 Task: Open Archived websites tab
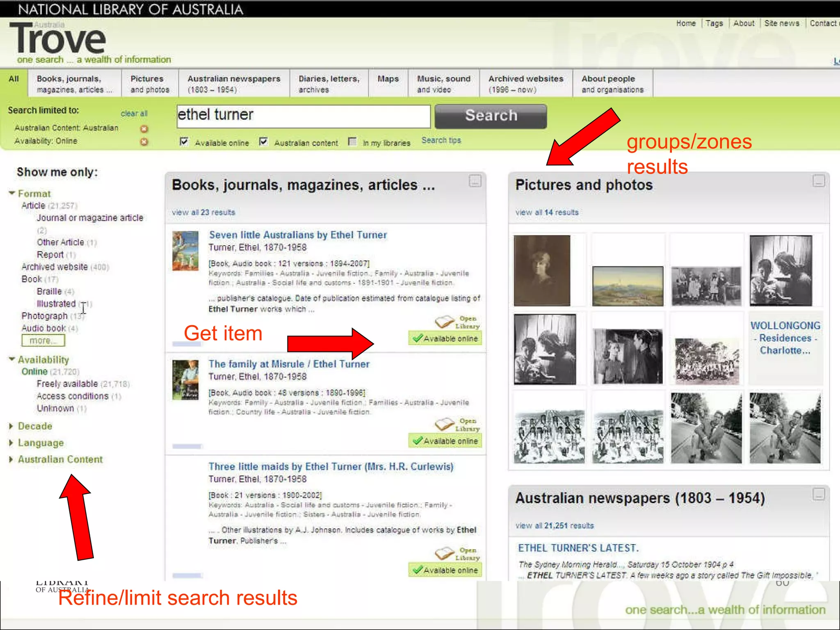(x=526, y=84)
